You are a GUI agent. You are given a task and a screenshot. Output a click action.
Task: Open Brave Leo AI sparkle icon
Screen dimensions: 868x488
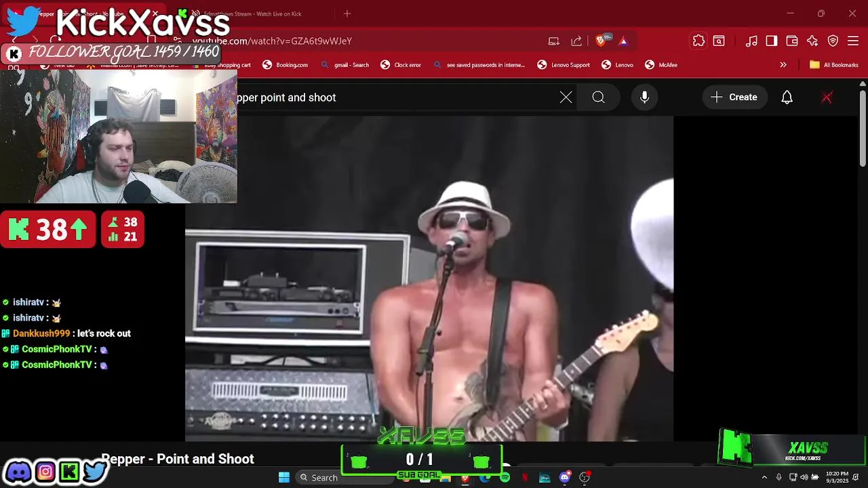pos(812,41)
